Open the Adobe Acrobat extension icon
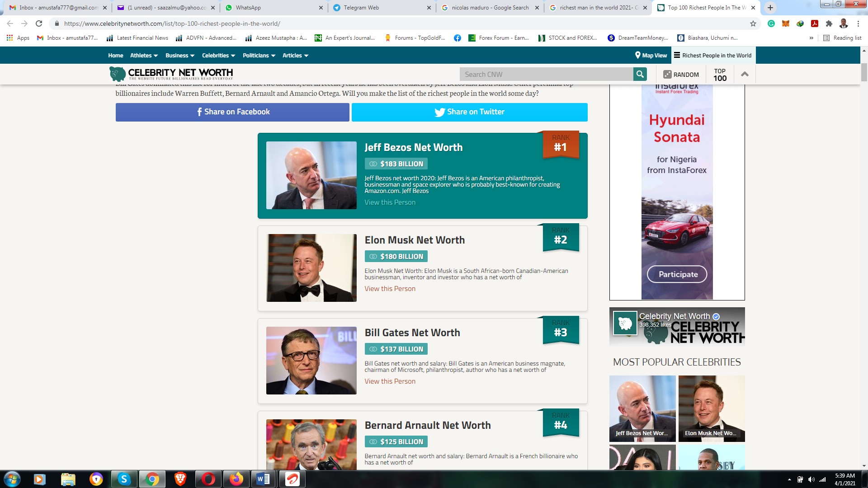 point(815,23)
